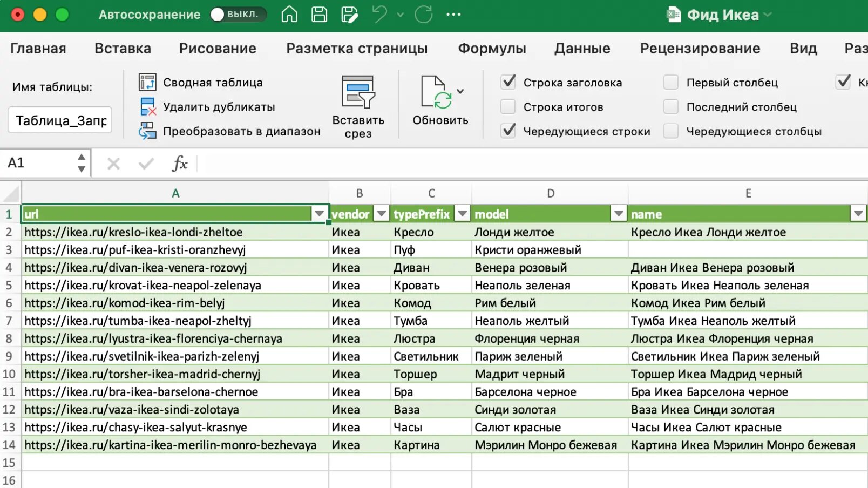Click the Home icon in title bar
This screenshot has height=488, width=868.
[289, 15]
